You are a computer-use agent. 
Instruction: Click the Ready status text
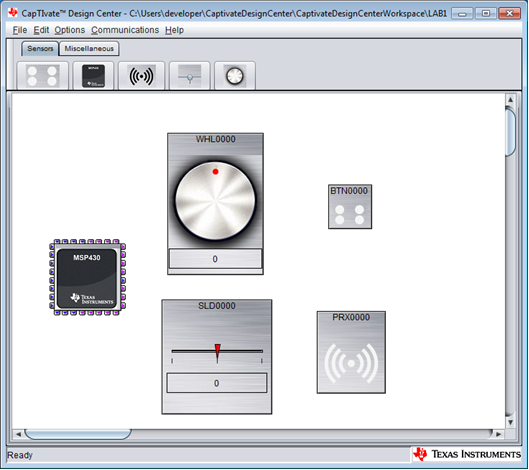click(x=20, y=455)
